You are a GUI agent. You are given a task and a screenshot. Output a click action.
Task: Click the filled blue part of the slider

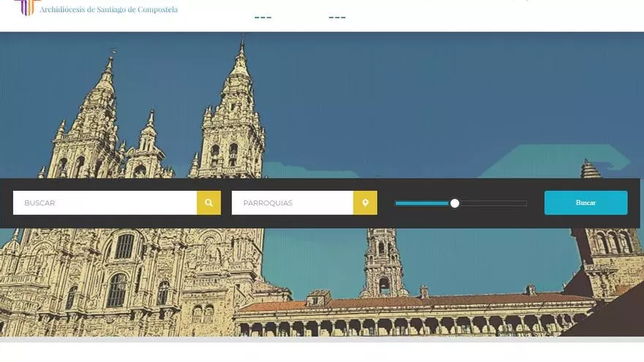(x=422, y=203)
